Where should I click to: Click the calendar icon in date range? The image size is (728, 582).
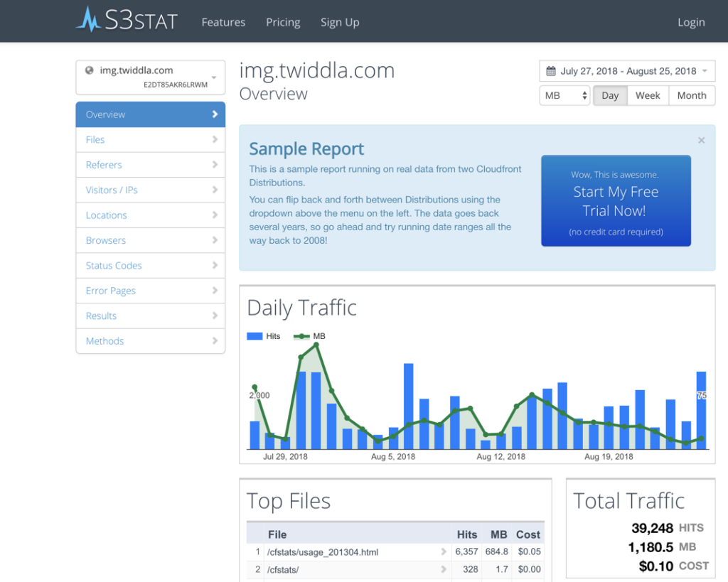pyautogui.click(x=551, y=71)
